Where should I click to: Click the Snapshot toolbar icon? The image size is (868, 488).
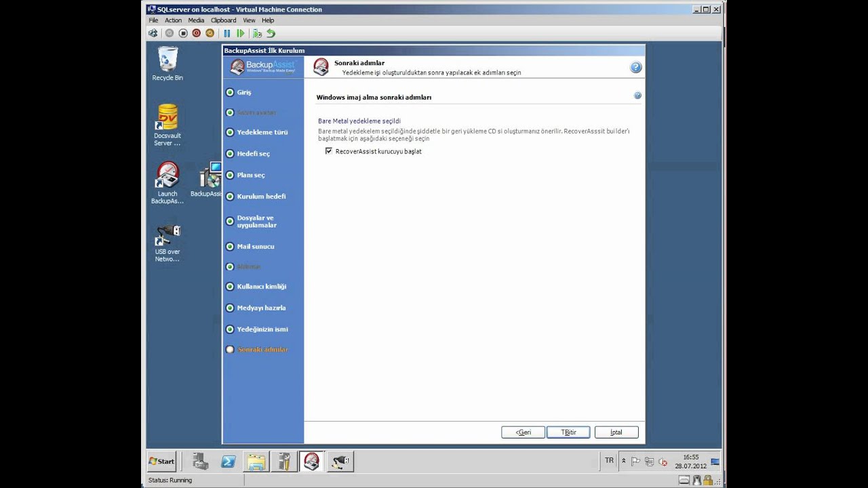click(x=257, y=33)
